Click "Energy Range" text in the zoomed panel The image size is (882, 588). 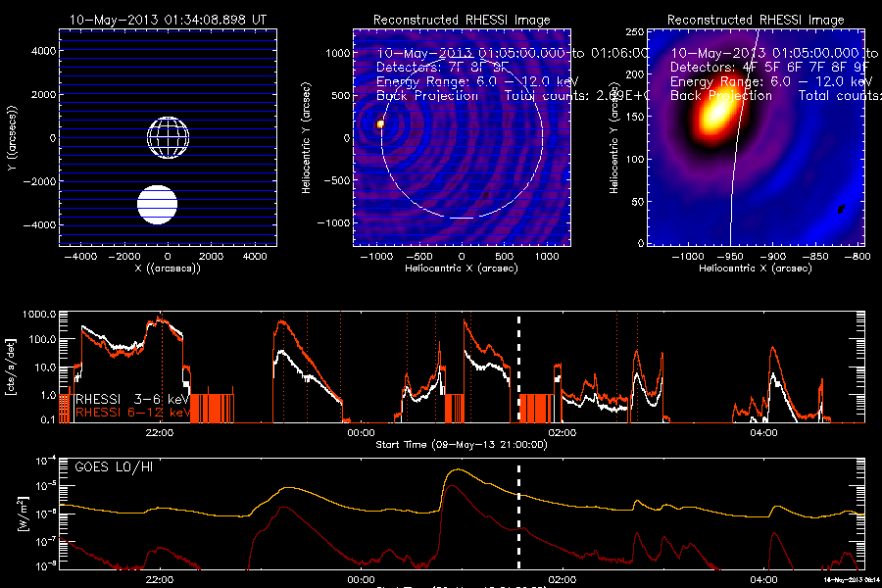tap(716, 81)
